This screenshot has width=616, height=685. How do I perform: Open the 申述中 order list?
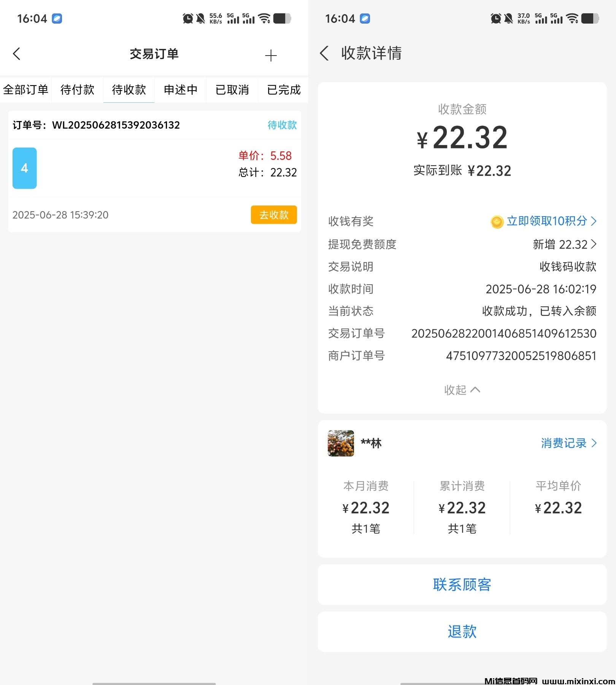pyautogui.click(x=180, y=90)
